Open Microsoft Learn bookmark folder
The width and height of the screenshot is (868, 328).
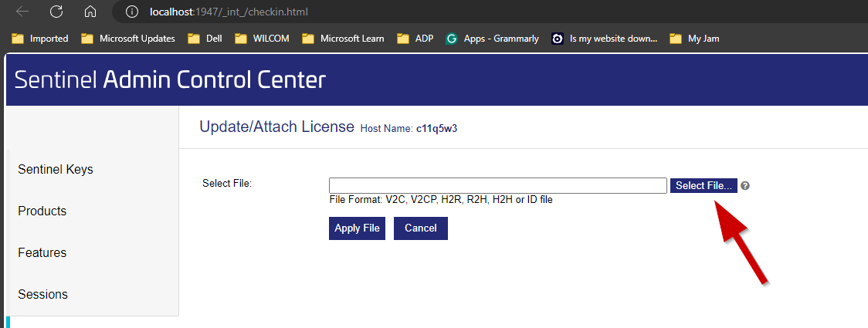click(343, 39)
